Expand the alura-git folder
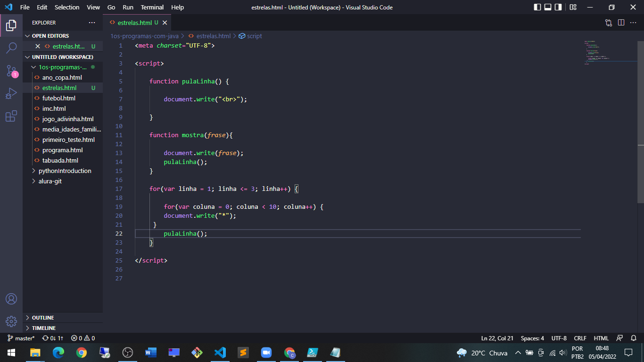The width and height of the screenshot is (644, 362). click(63, 181)
